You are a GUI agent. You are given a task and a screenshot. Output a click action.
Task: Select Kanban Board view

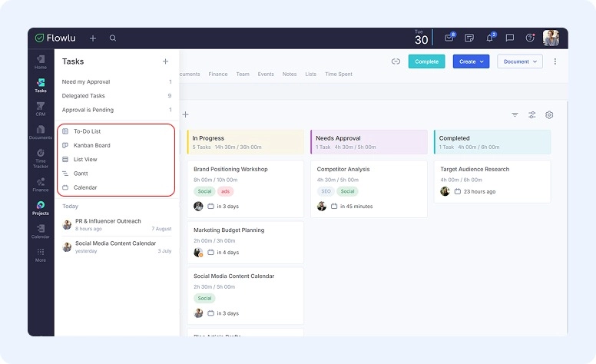point(116,145)
